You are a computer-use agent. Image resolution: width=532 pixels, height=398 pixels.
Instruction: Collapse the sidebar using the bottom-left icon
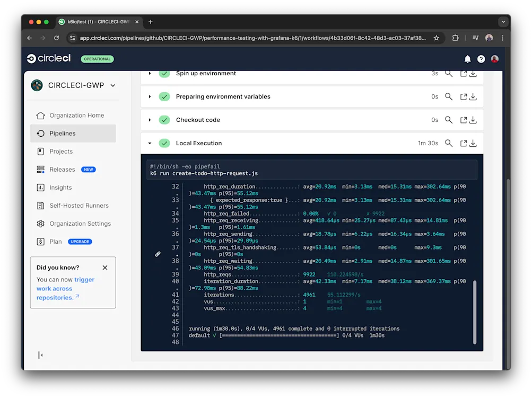coord(40,355)
